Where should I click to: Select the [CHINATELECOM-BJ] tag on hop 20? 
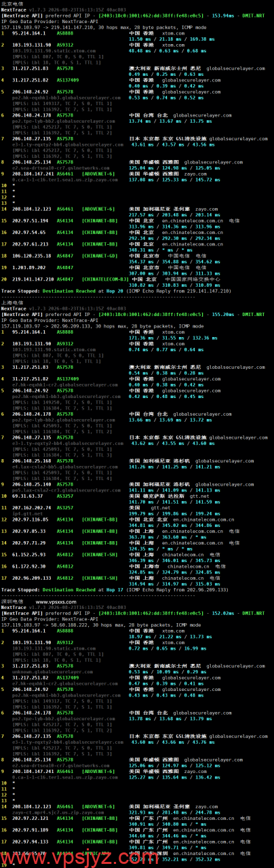(x=106, y=278)
